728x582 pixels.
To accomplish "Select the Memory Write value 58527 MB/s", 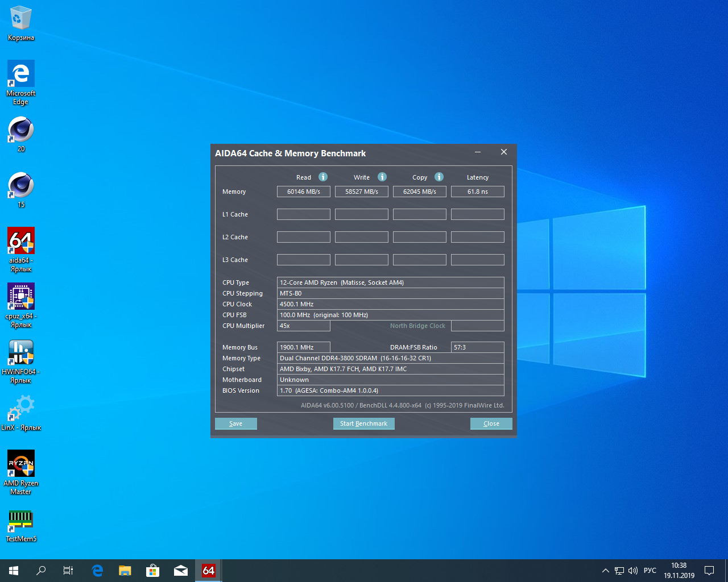I will tap(362, 192).
